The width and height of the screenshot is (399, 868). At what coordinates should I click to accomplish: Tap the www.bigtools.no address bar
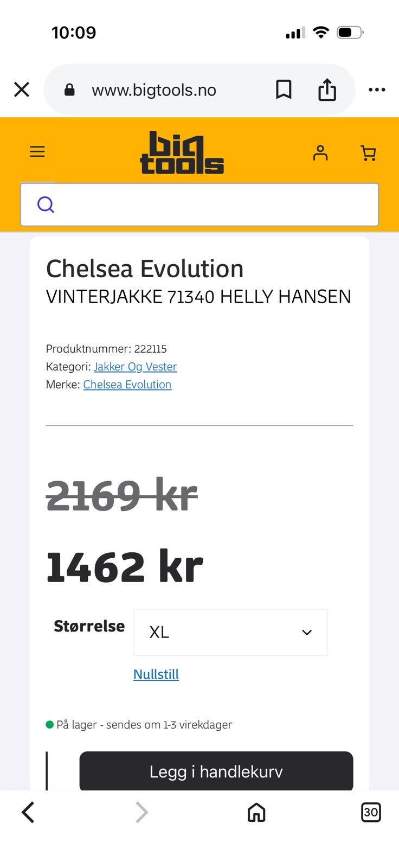click(154, 90)
